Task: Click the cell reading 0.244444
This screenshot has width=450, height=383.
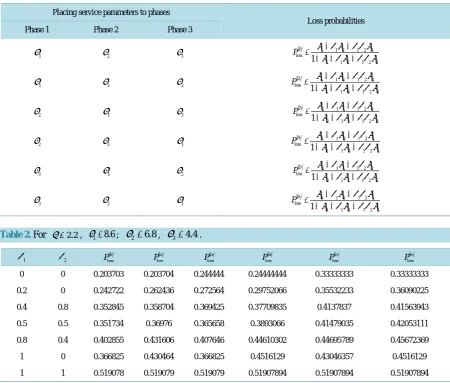Action: click(x=209, y=274)
